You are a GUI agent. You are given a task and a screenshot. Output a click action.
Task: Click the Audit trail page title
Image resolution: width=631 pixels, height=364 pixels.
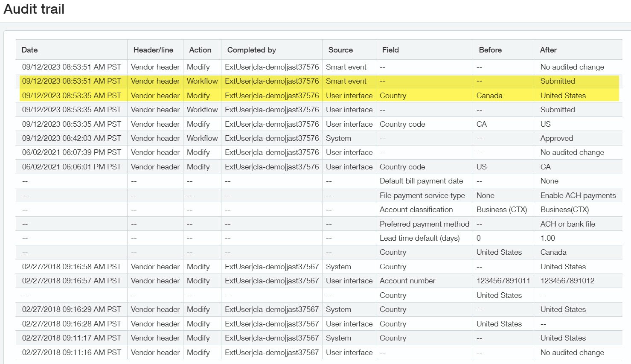tap(34, 9)
